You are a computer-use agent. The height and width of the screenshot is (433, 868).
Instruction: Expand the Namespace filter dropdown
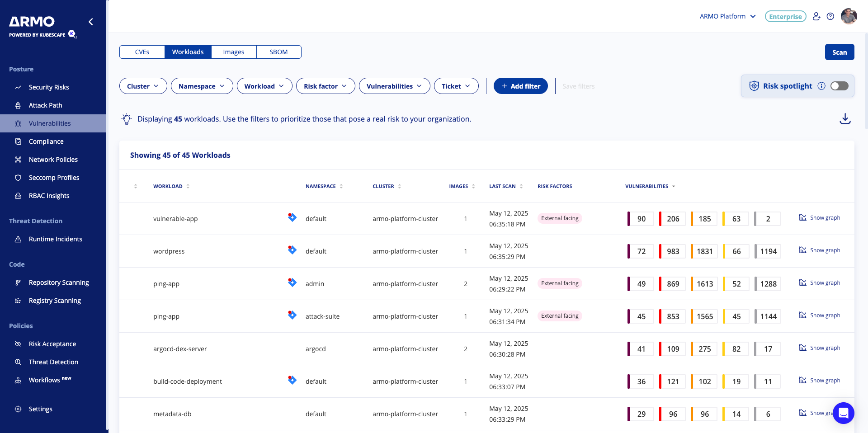(x=202, y=86)
